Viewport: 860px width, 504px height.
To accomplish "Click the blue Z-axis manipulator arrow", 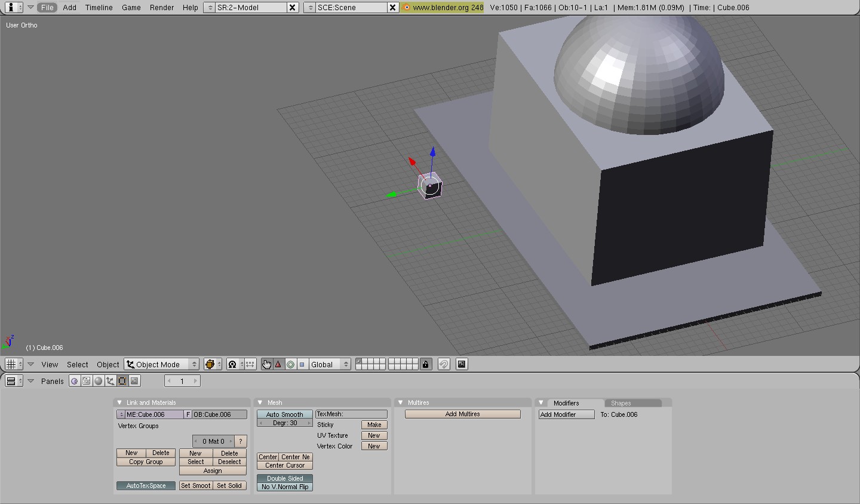I will pos(432,153).
